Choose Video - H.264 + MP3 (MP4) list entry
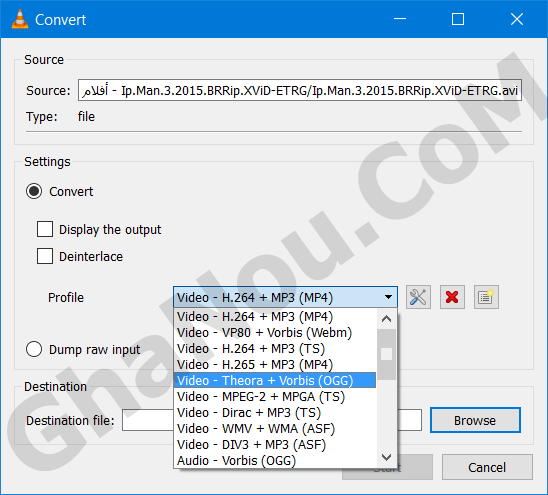The width and height of the screenshot is (548, 495). pyautogui.click(x=275, y=317)
